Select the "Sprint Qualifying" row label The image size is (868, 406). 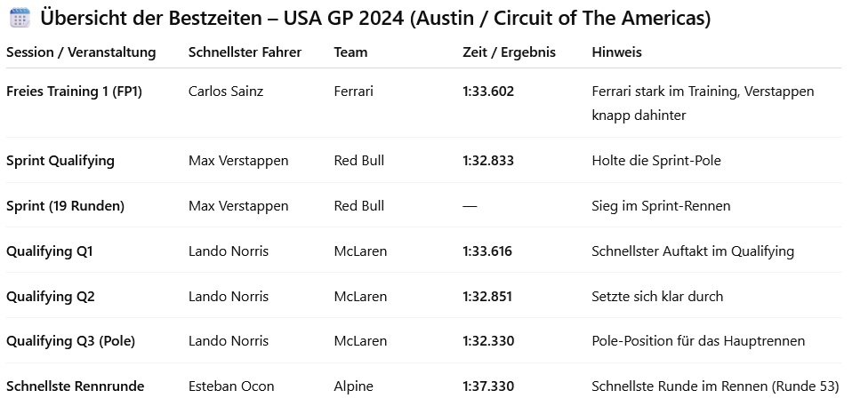point(60,161)
